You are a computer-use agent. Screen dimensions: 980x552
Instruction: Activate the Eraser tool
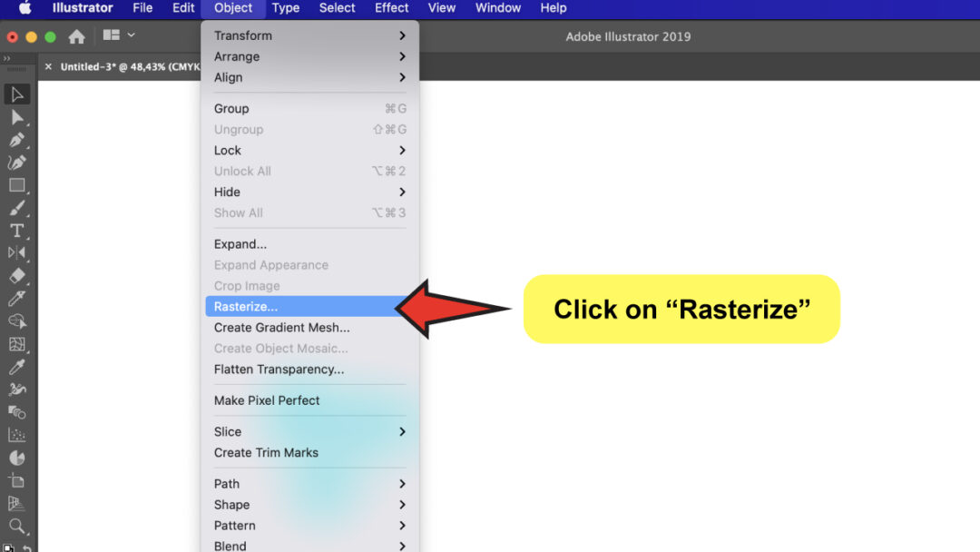(16, 274)
